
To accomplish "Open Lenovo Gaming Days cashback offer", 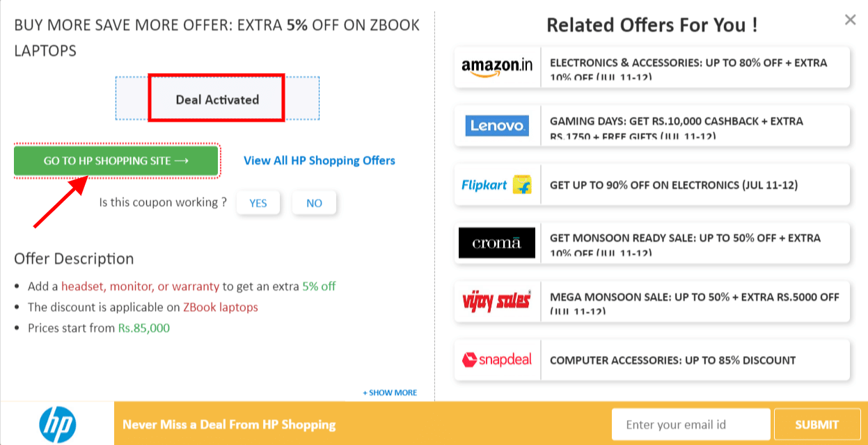I will pyautogui.click(x=693, y=126).
